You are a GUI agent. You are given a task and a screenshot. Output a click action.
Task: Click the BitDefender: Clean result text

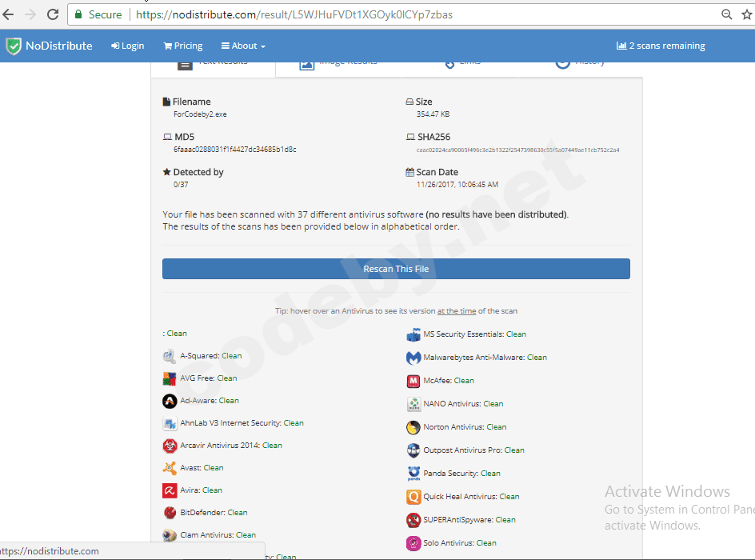214,513
